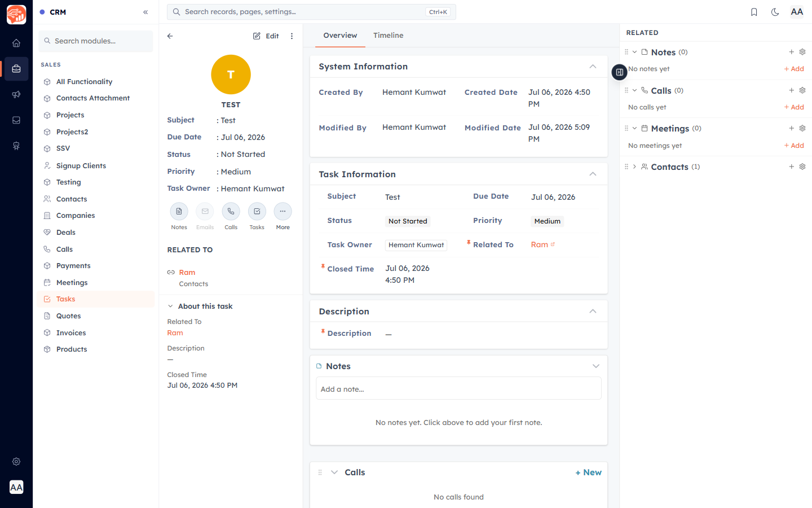Click + New in the Calls card

point(588,472)
